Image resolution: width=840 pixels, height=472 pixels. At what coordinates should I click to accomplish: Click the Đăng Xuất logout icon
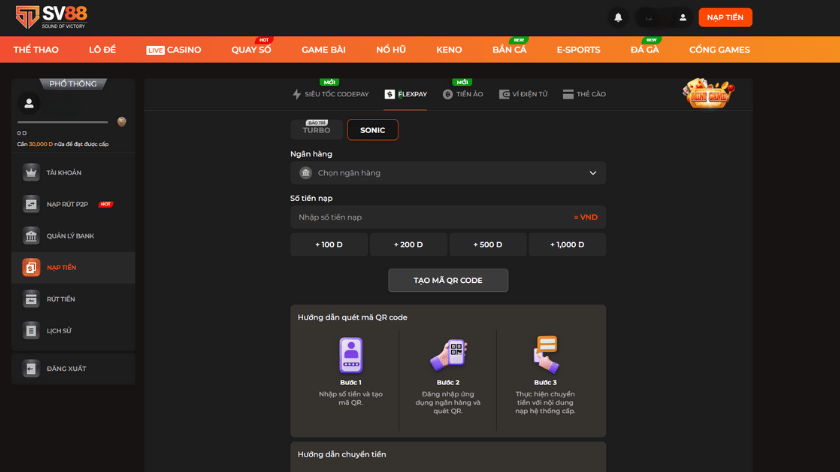(x=31, y=369)
